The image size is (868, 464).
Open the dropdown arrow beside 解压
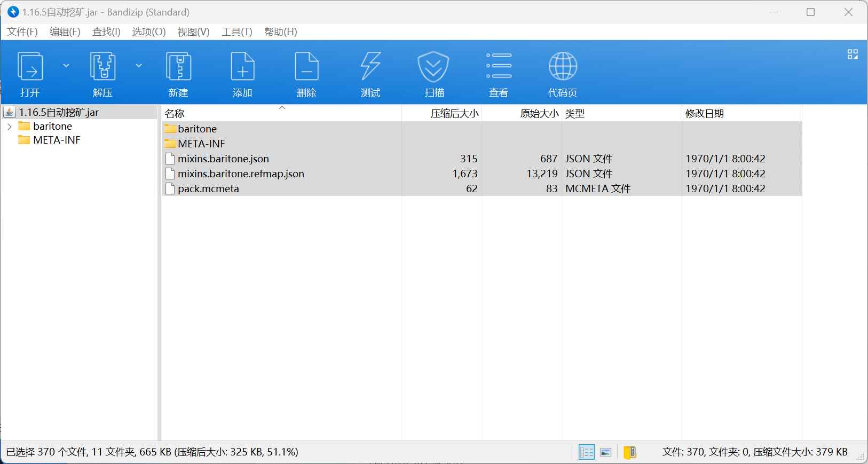tap(139, 66)
